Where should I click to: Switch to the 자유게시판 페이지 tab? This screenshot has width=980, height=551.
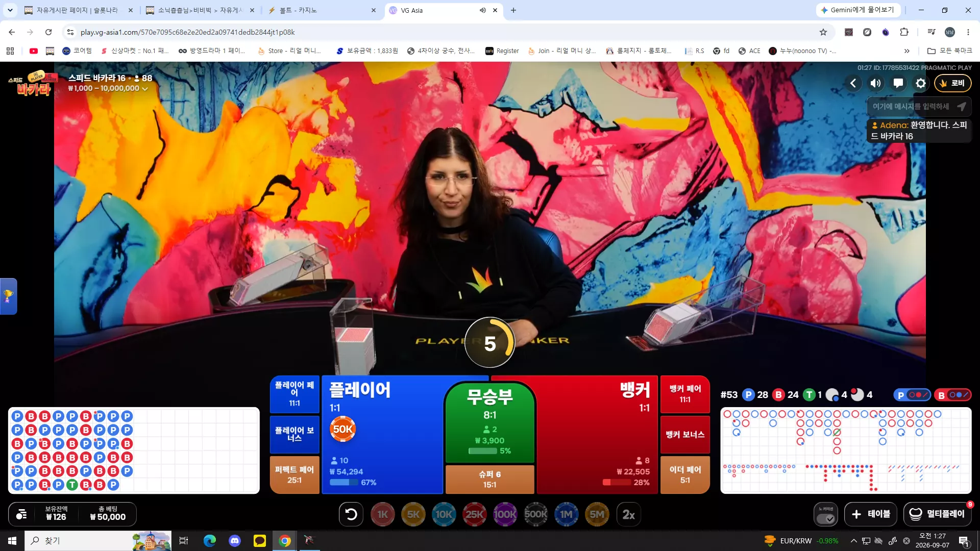pos(79,10)
